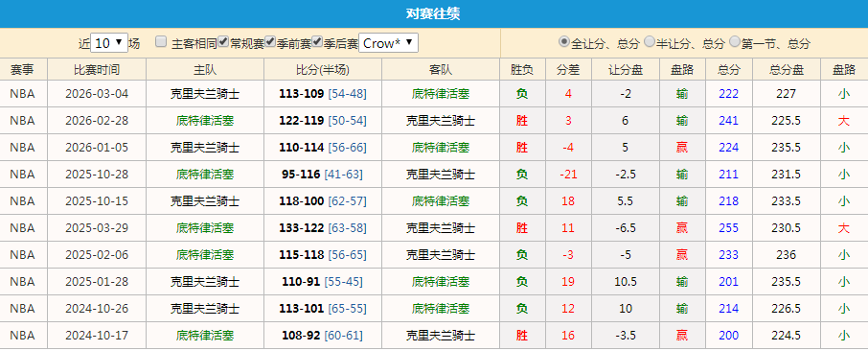The width and height of the screenshot is (868, 351).
Task: Click the 胜负 column header
Action: 522,70
